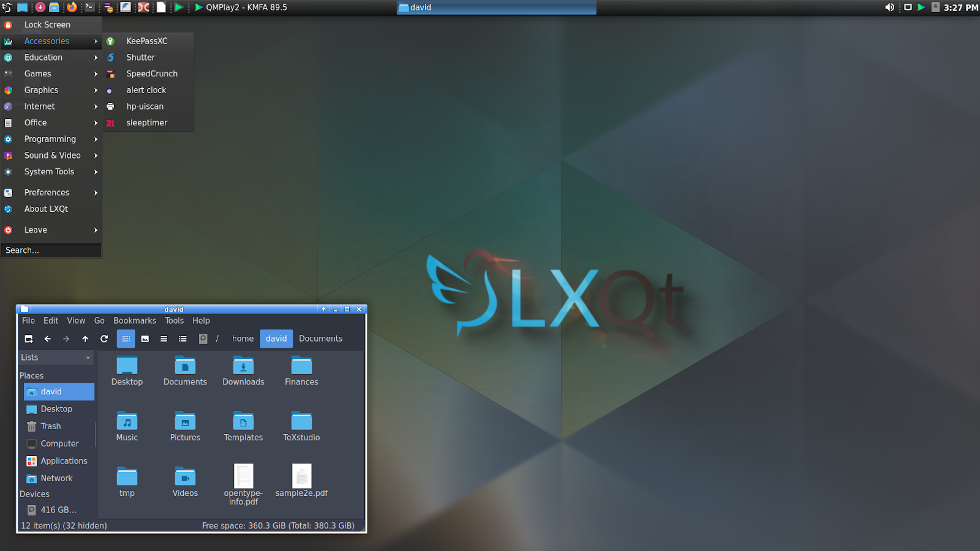Select Computer in the Places sidebar

click(x=59, y=444)
